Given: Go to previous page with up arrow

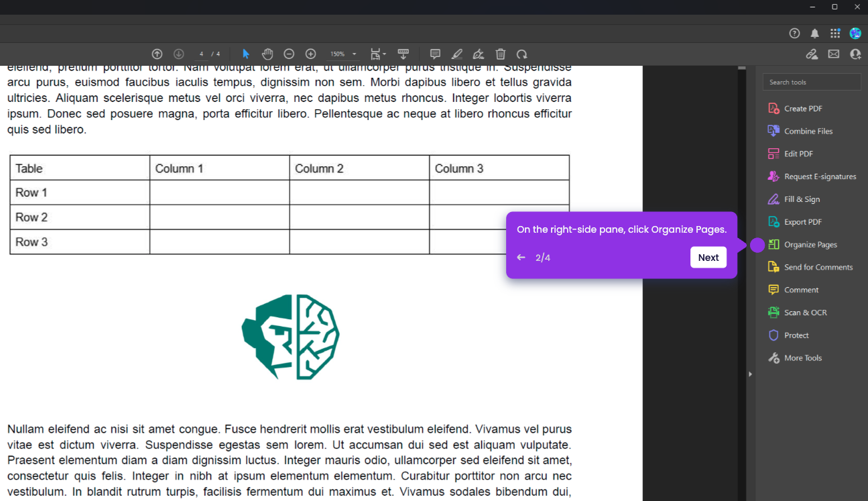Looking at the screenshot, I should pos(157,54).
